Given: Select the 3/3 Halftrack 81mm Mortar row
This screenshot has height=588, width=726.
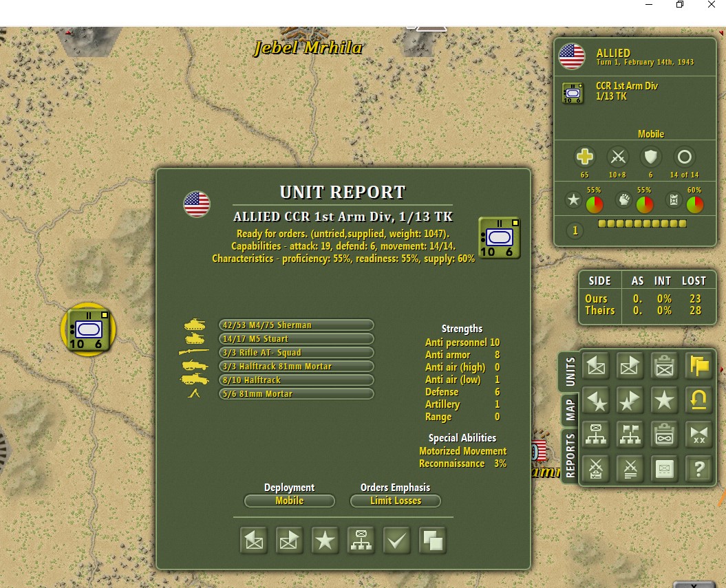Looking at the screenshot, I should 297,366.
